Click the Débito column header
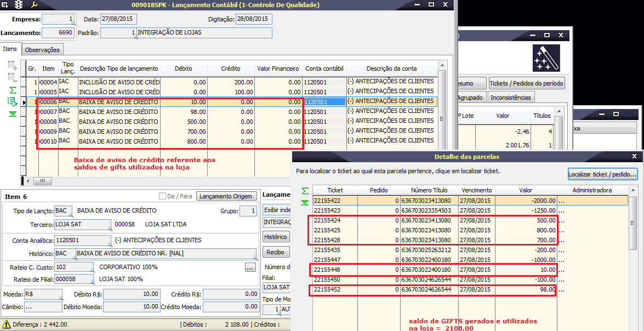Image resolution: width=644 pixels, height=331 pixels. tap(183, 69)
